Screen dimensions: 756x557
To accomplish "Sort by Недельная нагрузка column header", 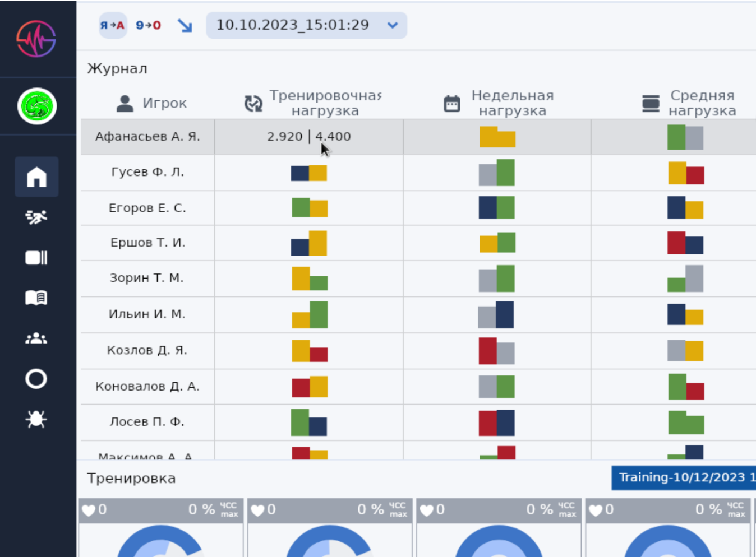I will [513, 103].
